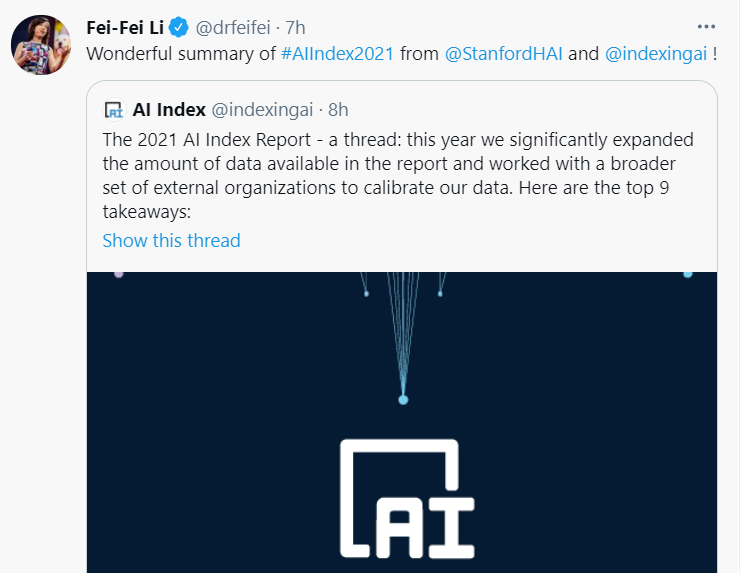This screenshot has width=747, height=573.
Task: Open the quoted 2021 AI Index Report text
Action: tap(398, 162)
